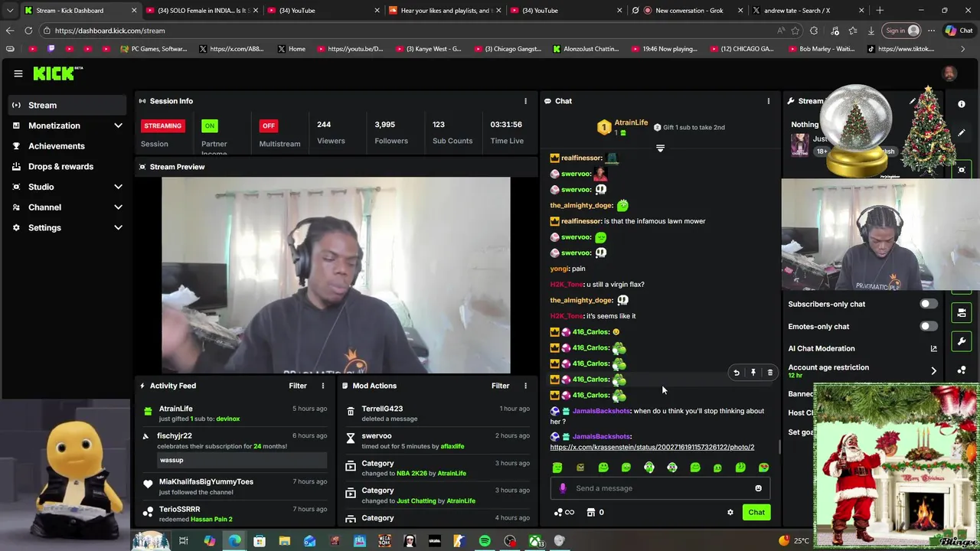Click the info icon in right sidebar
This screenshot has width=980, height=551.
click(x=962, y=104)
